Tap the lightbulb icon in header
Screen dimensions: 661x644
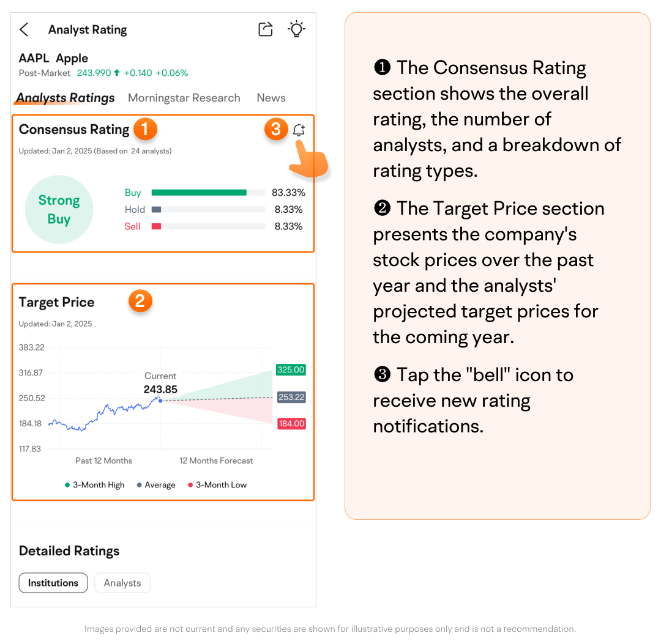[x=297, y=29]
